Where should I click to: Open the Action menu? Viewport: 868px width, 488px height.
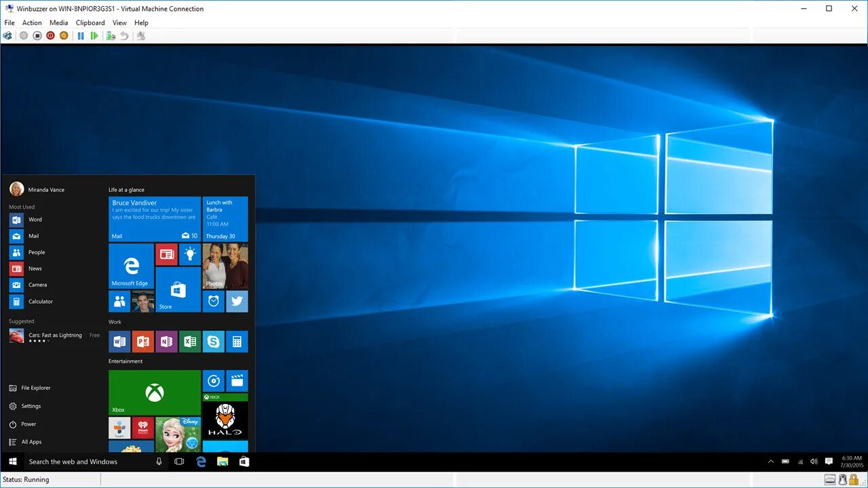coord(32,22)
